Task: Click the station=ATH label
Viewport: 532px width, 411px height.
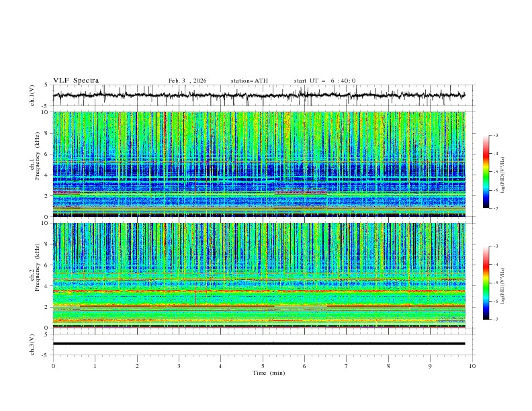Action: coord(249,81)
